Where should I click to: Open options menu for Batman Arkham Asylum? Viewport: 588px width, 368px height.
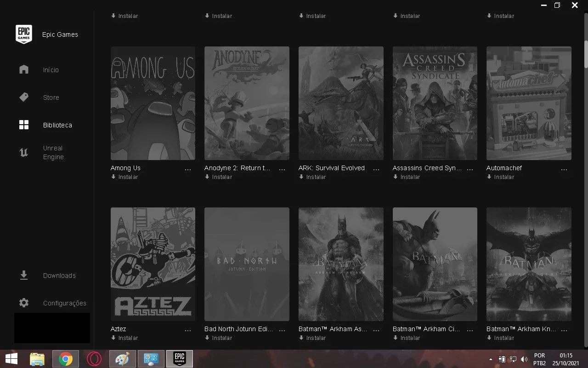(x=376, y=331)
